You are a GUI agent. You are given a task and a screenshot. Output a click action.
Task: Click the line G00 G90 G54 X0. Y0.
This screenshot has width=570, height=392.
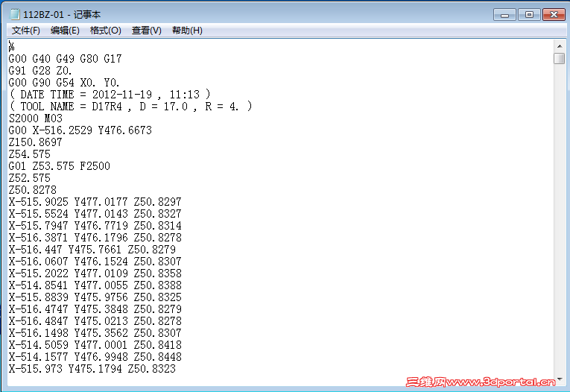64,83
